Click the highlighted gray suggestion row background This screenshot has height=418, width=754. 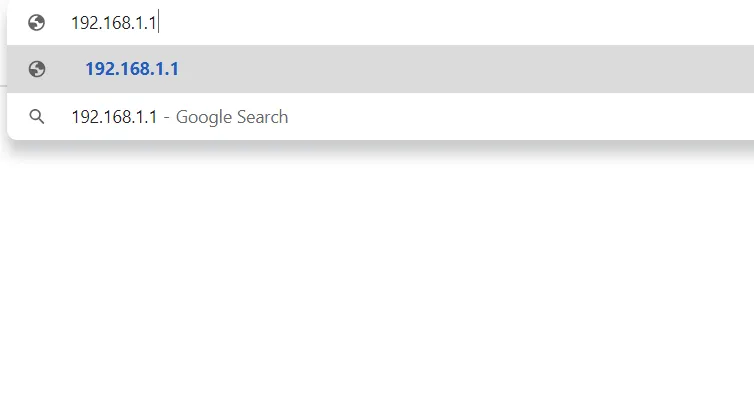[380, 69]
